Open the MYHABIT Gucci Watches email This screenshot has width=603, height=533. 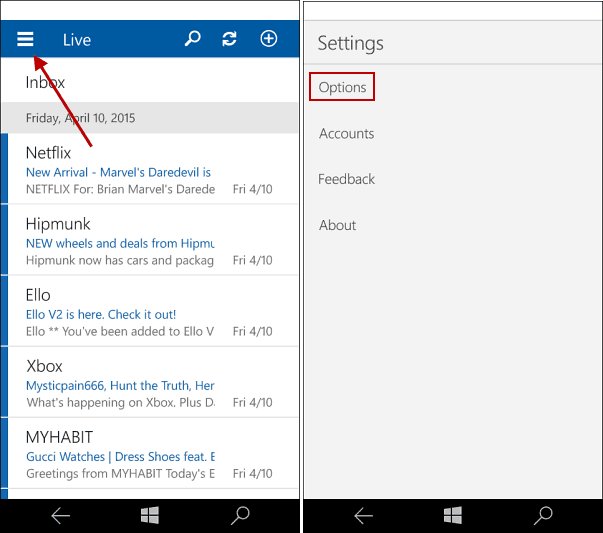coord(150,453)
